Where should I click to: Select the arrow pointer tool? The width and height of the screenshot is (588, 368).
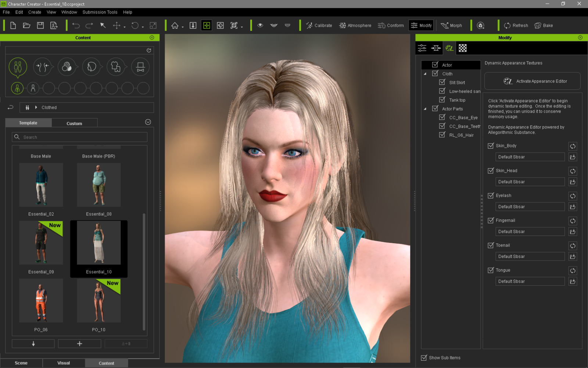pos(103,25)
